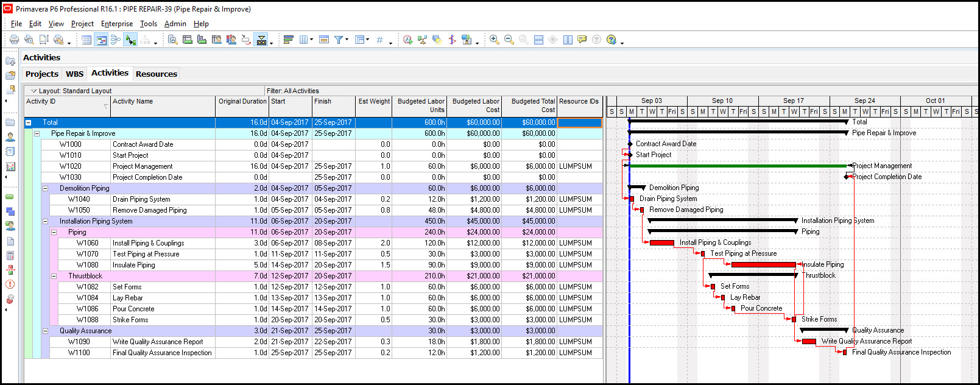This screenshot has width=980, height=385.
Task: Click the Print icon in toolbar
Action: pyautogui.click(x=14, y=40)
